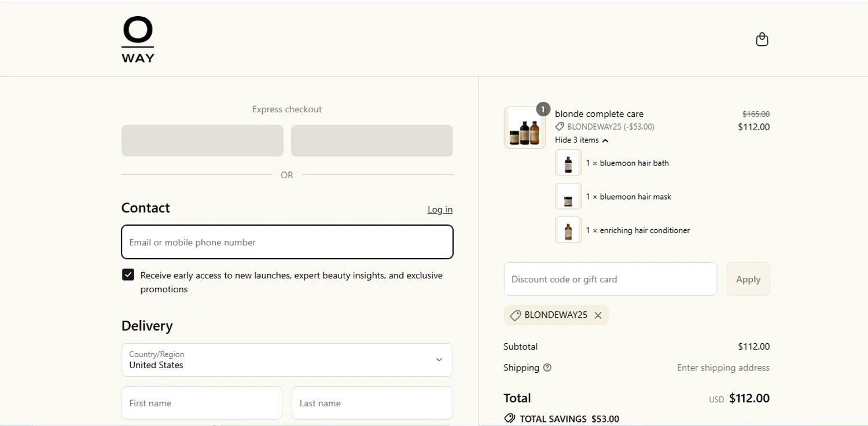Focus the Last name field
This screenshot has height=426, width=868.
point(372,403)
